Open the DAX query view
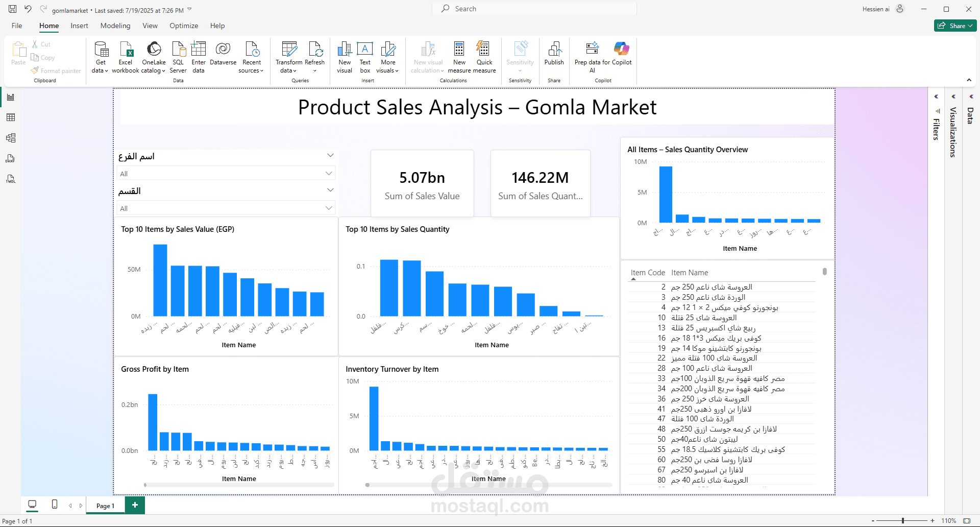 point(10,158)
